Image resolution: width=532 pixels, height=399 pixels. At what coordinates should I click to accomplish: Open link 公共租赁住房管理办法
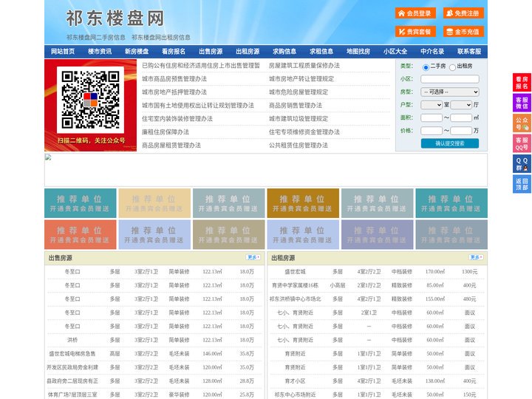(x=299, y=146)
